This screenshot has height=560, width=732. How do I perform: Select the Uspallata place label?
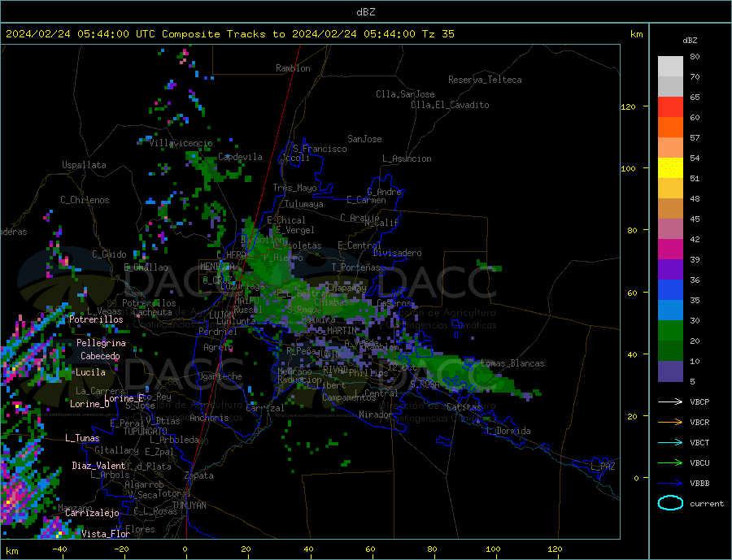point(84,165)
